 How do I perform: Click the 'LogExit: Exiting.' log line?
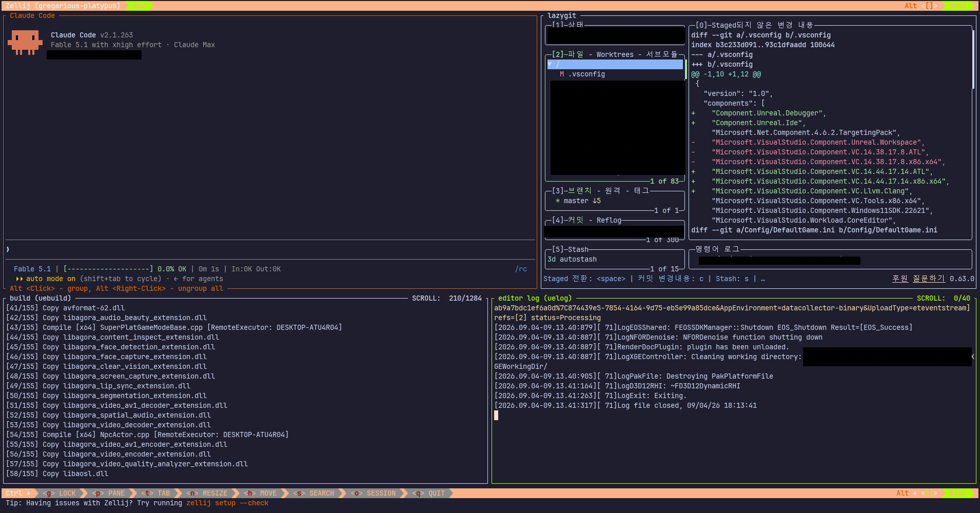coord(590,396)
